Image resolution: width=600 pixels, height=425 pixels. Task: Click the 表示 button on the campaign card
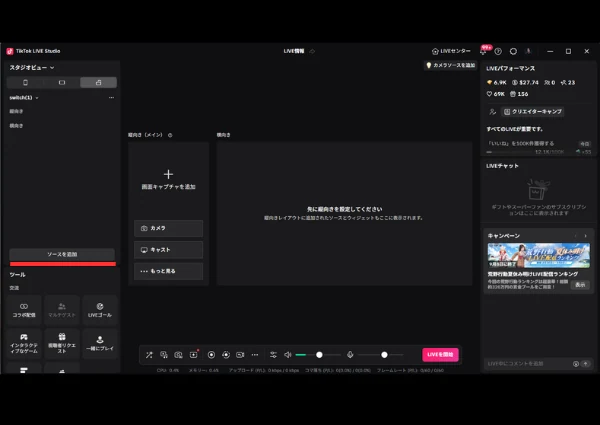pyautogui.click(x=580, y=285)
